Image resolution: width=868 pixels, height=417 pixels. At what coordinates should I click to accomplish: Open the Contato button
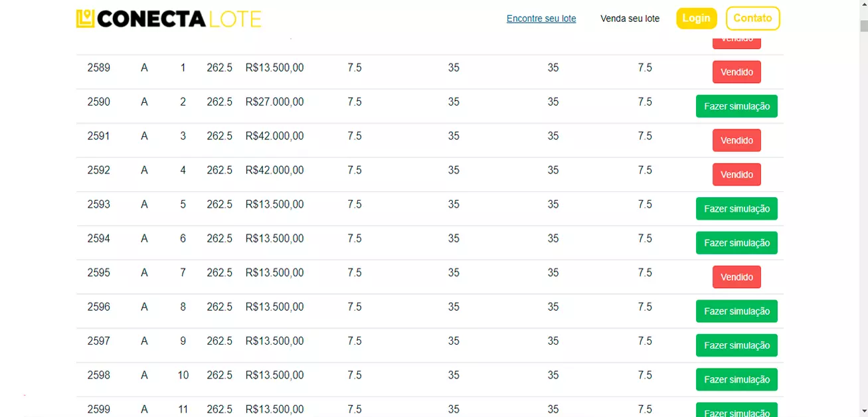tap(752, 19)
